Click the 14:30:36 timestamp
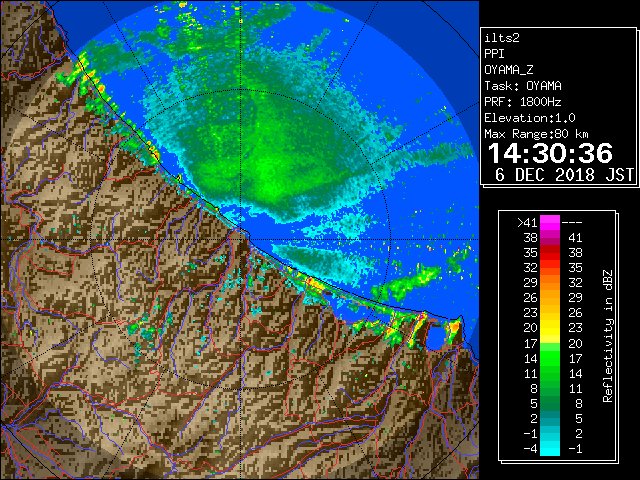640x480 pixels. pyautogui.click(x=550, y=153)
